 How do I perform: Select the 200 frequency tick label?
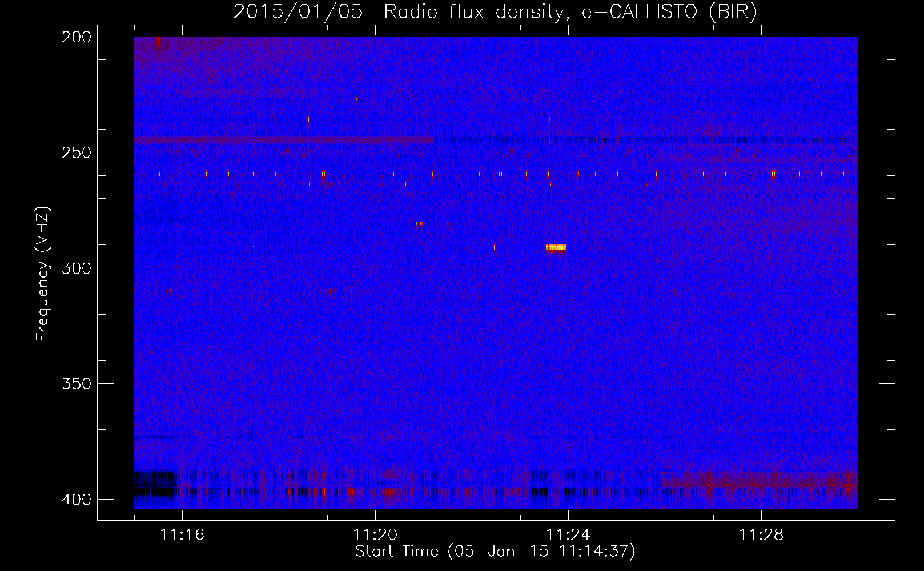76,37
